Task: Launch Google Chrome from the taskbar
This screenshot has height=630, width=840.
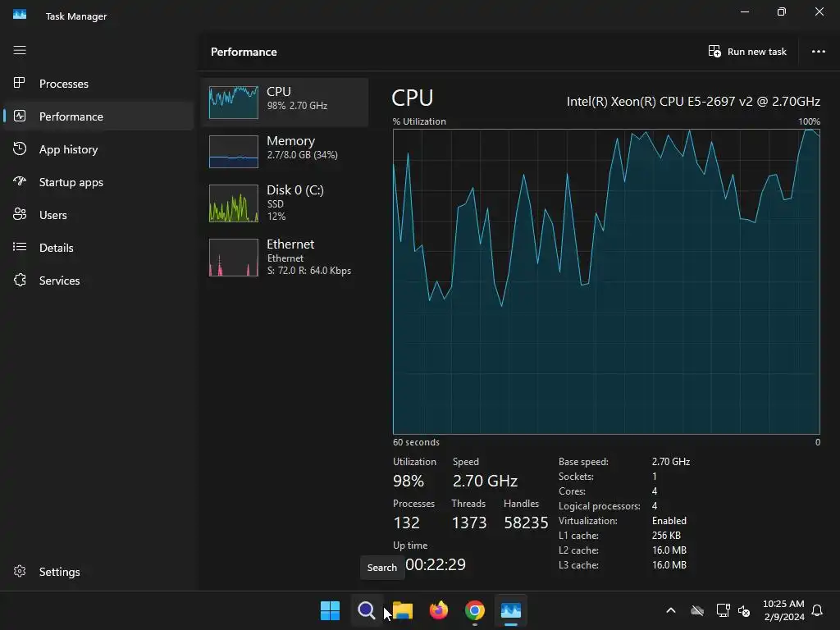Action: (475, 610)
